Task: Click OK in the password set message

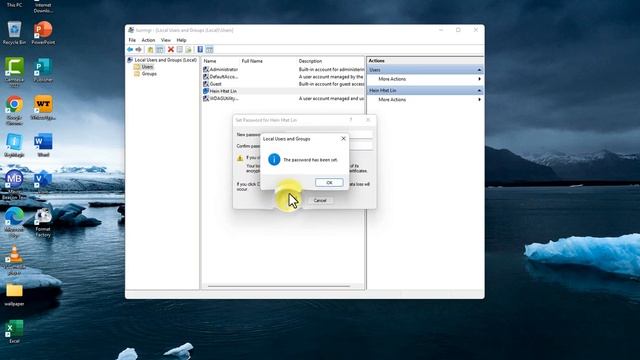Action: tap(329, 182)
